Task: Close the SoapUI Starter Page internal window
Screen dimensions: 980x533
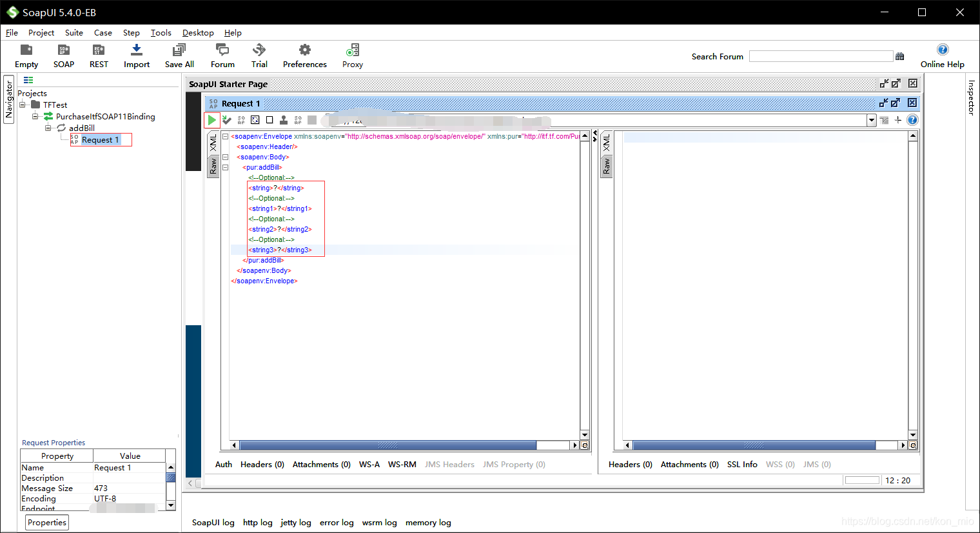Action: pyautogui.click(x=913, y=83)
